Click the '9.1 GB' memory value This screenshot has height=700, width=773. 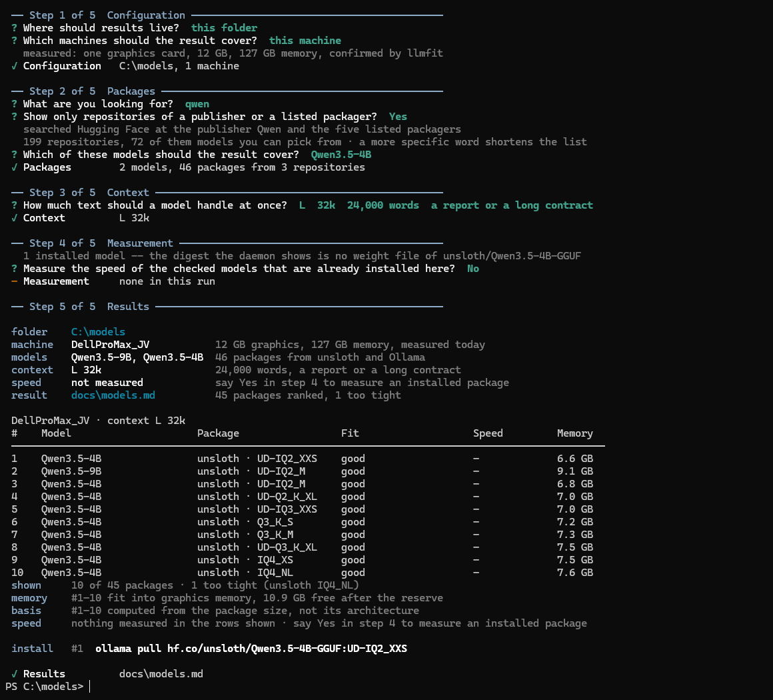click(x=575, y=471)
